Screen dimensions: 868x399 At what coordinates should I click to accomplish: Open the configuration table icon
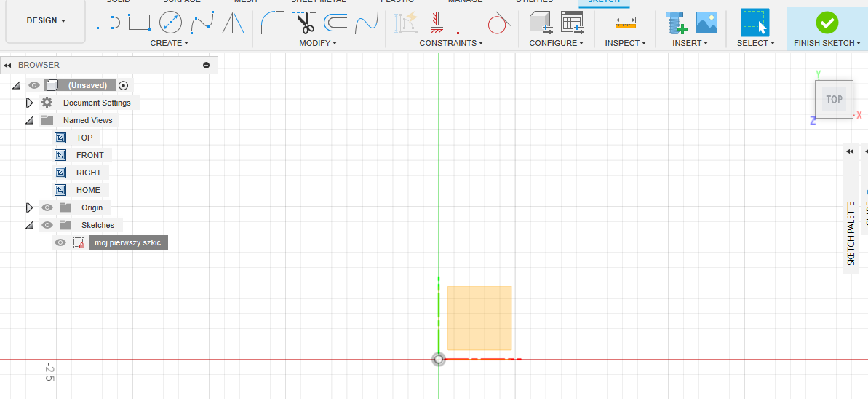pos(573,23)
